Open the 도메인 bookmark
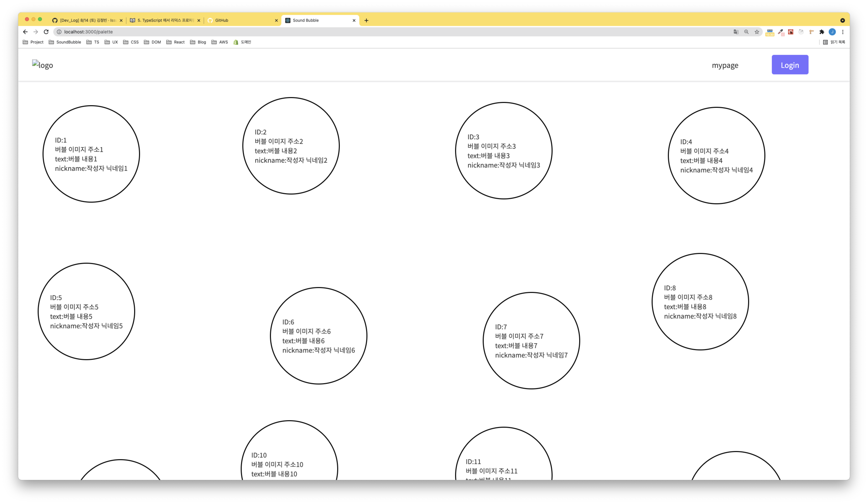Image resolution: width=868 pixels, height=504 pixels. click(243, 42)
